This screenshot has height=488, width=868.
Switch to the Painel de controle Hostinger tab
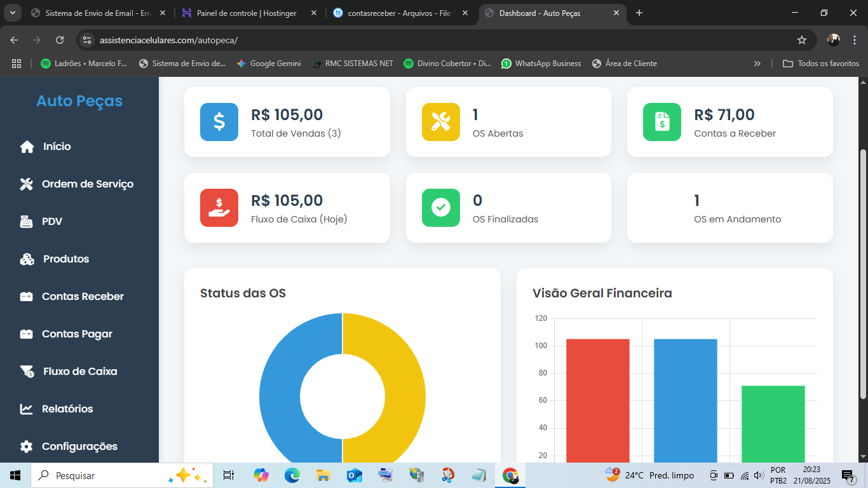247,13
